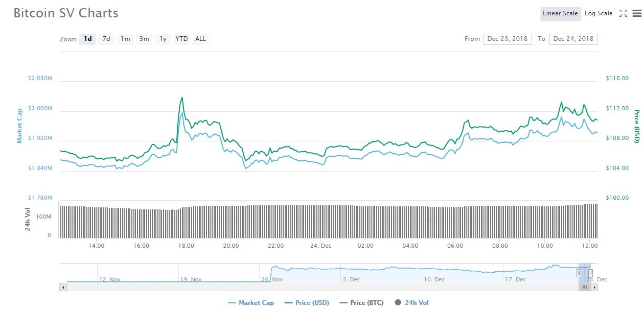This screenshot has width=644, height=310.
Task: Click the $108.00 price axis label
Action: pos(617,138)
